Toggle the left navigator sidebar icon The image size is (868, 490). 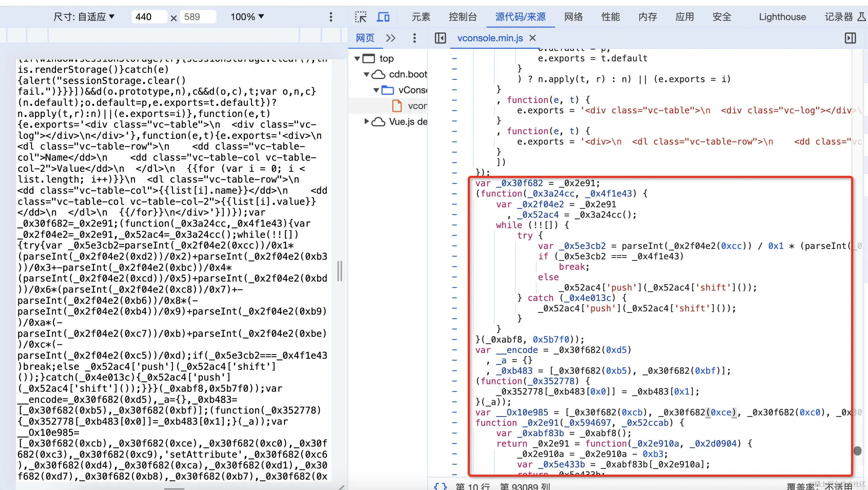[440, 38]
